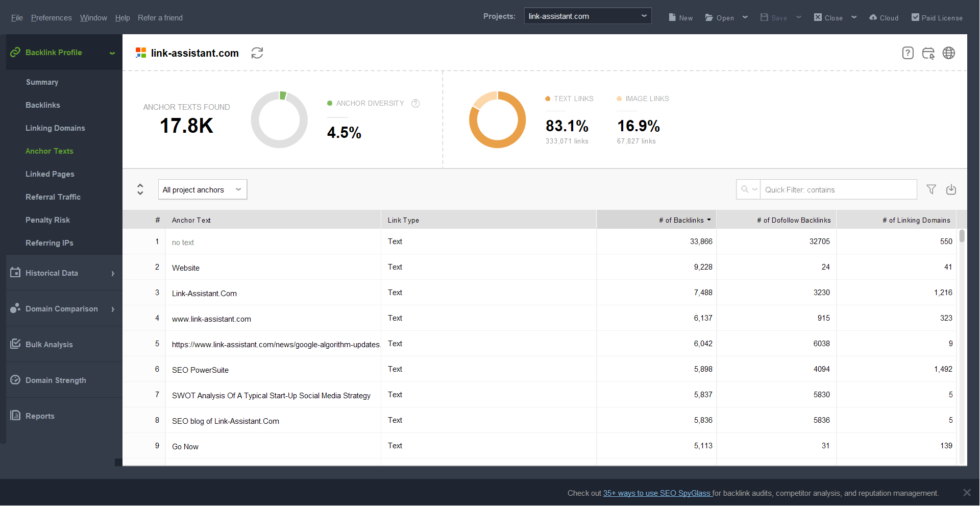The height and width of the screenshot is (506, 980).
Task: Click the Domain Comparison icon
Action: pos(15,308)
